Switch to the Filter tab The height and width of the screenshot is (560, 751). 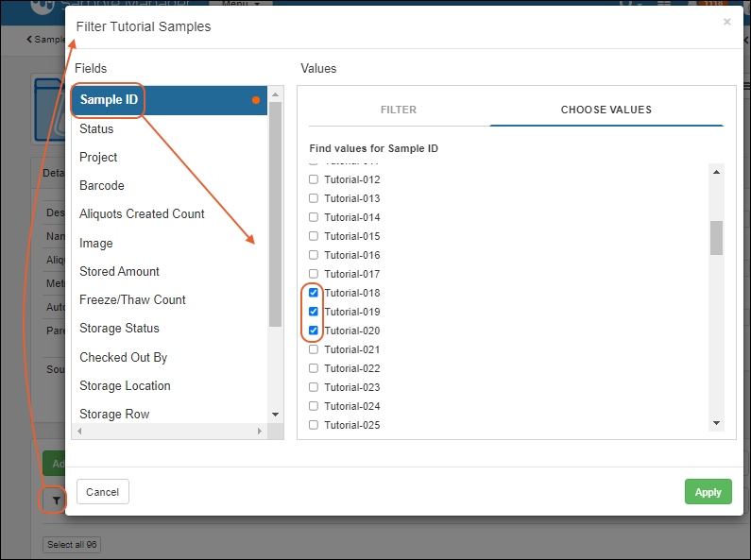click(398, 110)
